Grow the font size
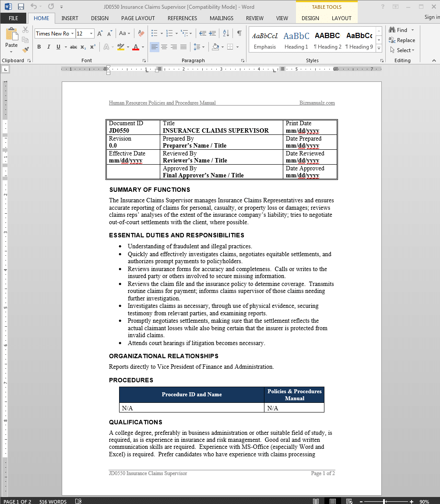 pyautogui.click(x=100, y=33)
